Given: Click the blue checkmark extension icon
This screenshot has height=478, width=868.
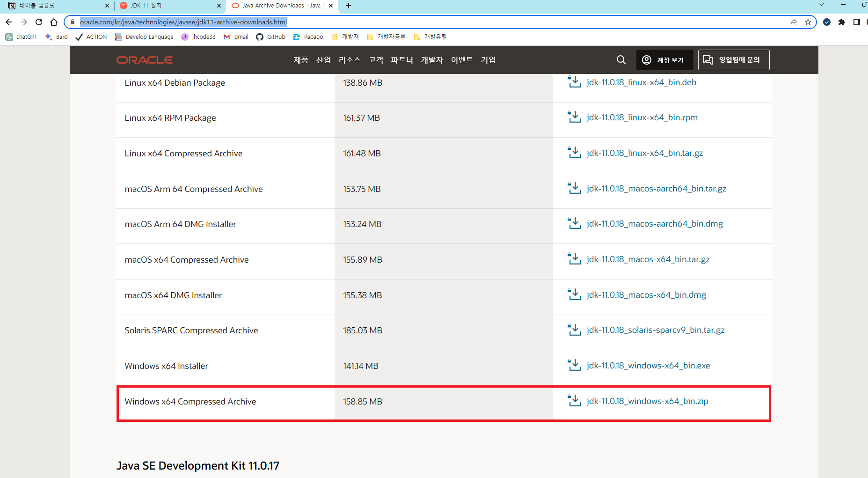Looking at the screenshot, I should click(x=827, y=22).
